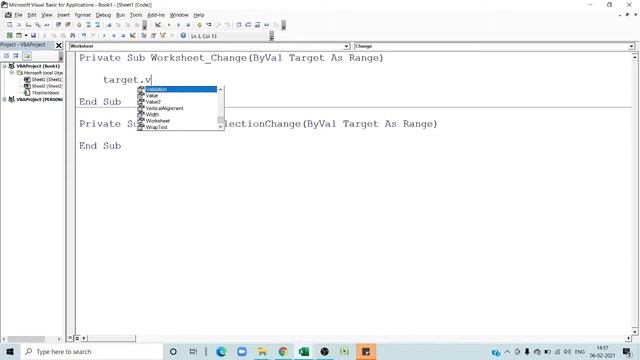Toggle Design Mode on the Debug toolbar
Screen dimensions: 640x360
158,25
